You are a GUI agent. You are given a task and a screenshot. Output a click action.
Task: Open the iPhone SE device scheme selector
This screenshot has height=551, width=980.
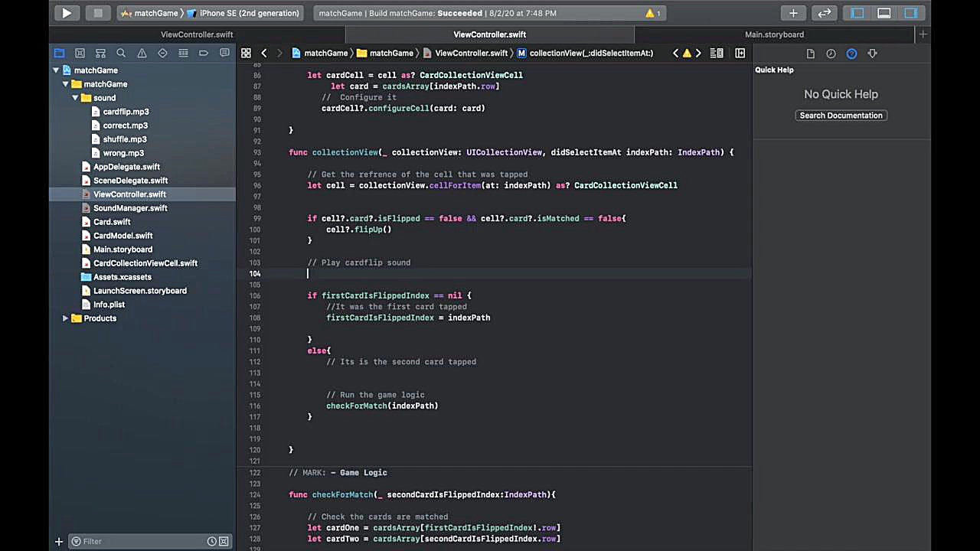pos(249,13)
